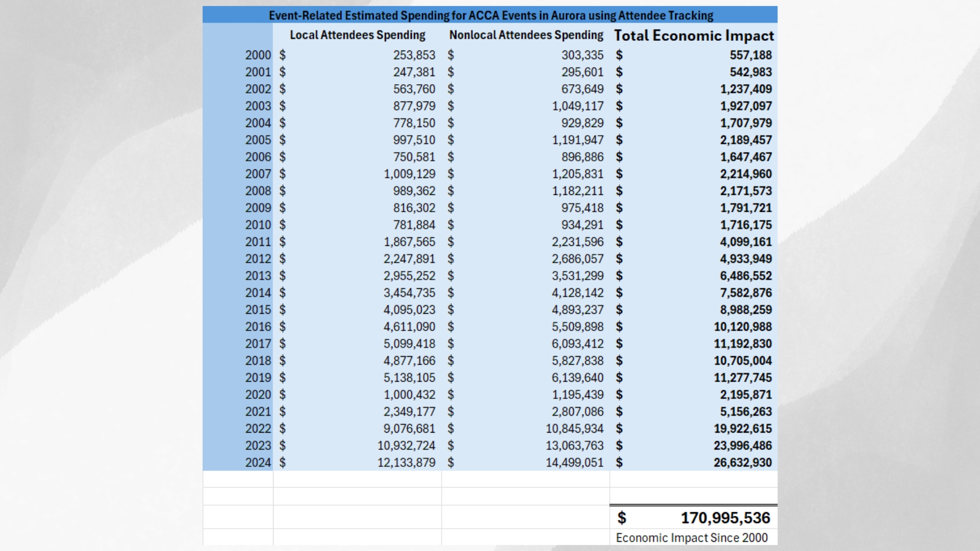Select the year 2019 row label
980x551 pixels.
coord(258,378)
